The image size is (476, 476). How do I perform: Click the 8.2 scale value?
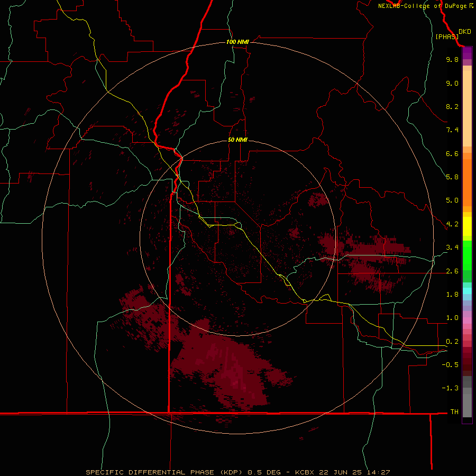point(452,106)
